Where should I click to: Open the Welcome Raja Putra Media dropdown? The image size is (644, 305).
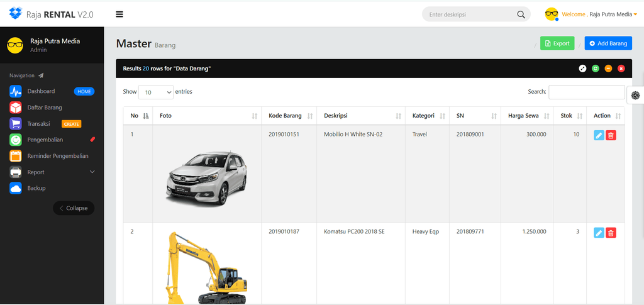[599, 14]
